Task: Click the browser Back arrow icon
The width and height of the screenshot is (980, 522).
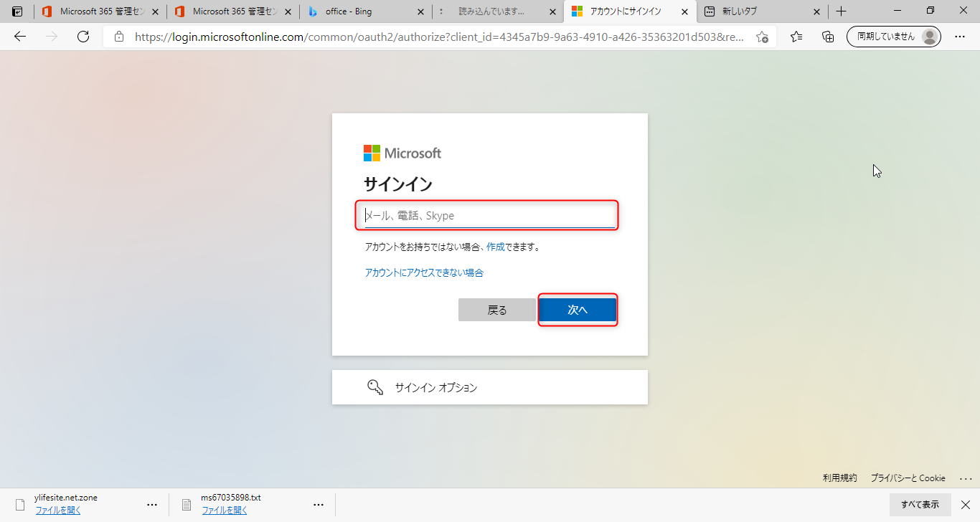Action: 20,37
